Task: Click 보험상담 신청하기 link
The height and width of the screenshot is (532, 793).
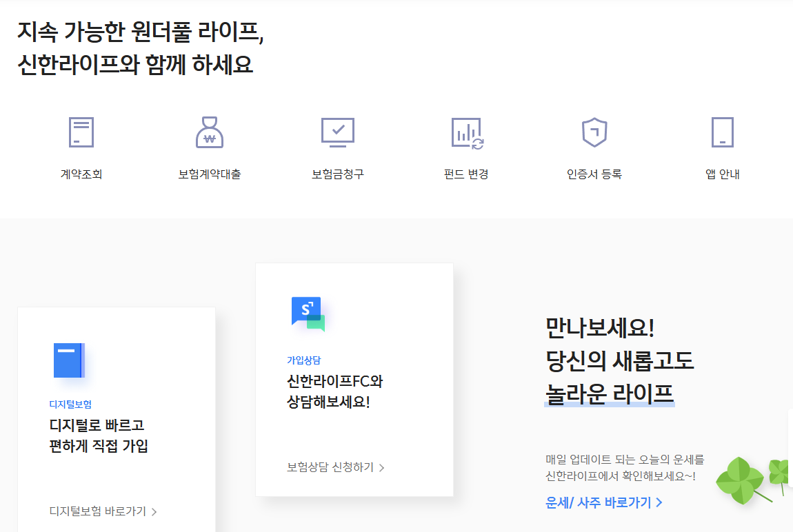Action: click(336, 467)
